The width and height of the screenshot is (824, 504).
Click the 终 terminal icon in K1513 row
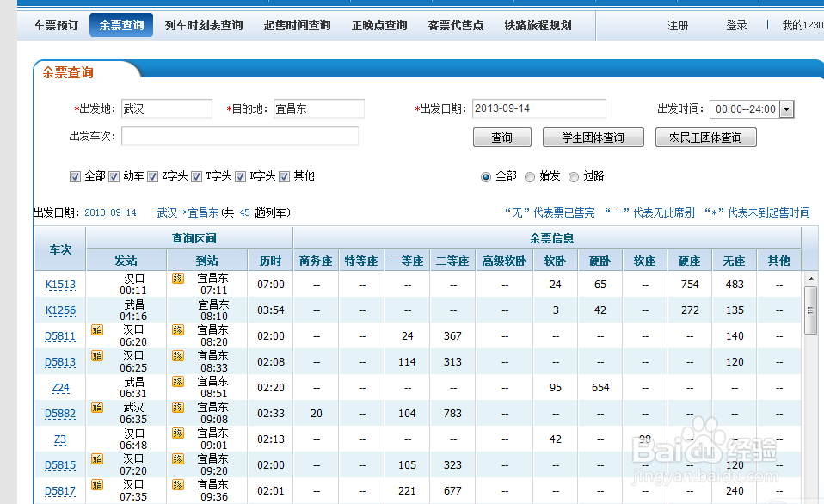pyautogui.click(x=178, y=278)
